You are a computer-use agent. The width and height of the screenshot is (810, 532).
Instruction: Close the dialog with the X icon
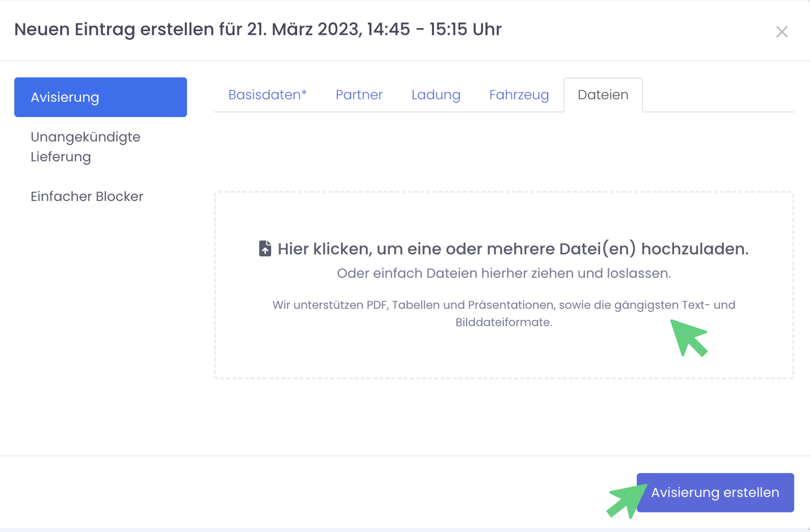coord(782,32)
